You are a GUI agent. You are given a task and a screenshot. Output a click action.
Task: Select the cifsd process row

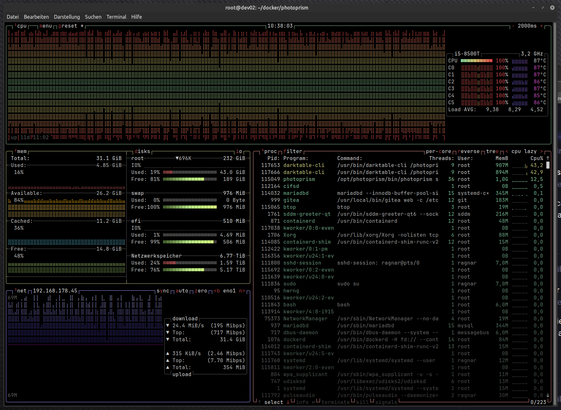[402, 186]
